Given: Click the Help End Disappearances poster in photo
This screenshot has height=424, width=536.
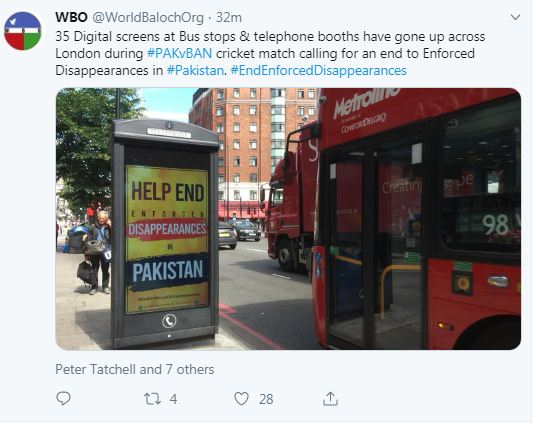Looking at the screenshot, I should pos(167,239).
